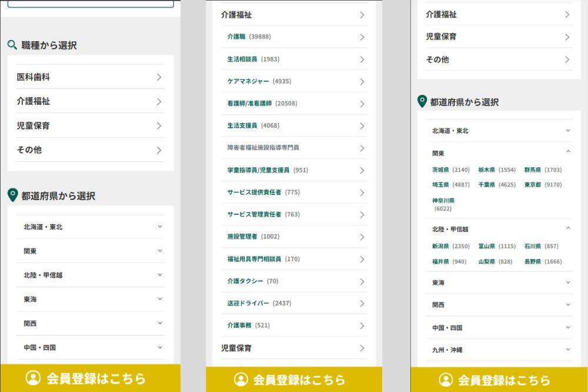Viewport: 588px width, 392px height.
Task: Click the arrow icon on the 医科歯科 row
Action: [159, 77]
